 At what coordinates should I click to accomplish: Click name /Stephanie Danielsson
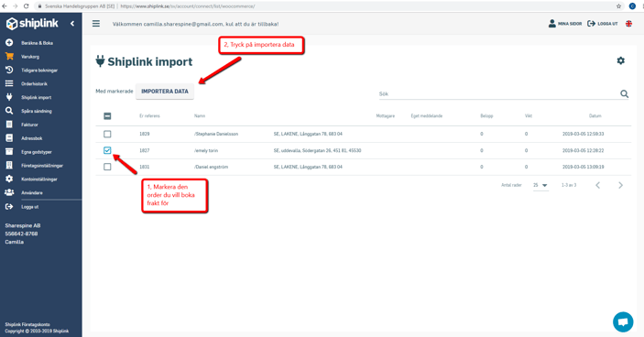[x=216, y=135]
